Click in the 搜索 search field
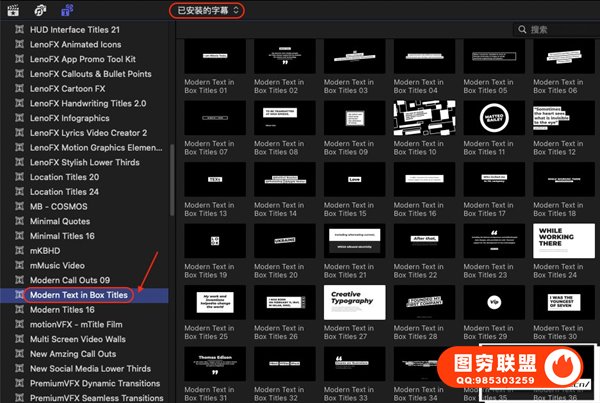The width and height of the screenshot is (600, 403). pos(560,30)
